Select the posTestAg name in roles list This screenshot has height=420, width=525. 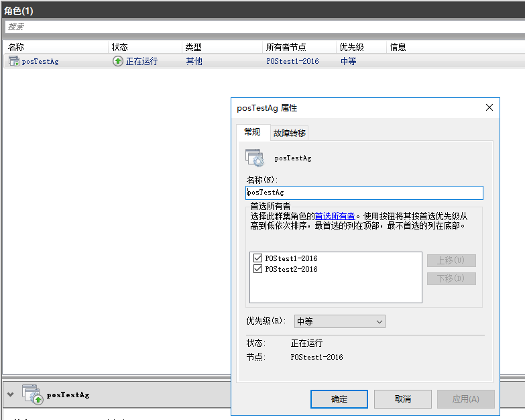tap(40, 61)
